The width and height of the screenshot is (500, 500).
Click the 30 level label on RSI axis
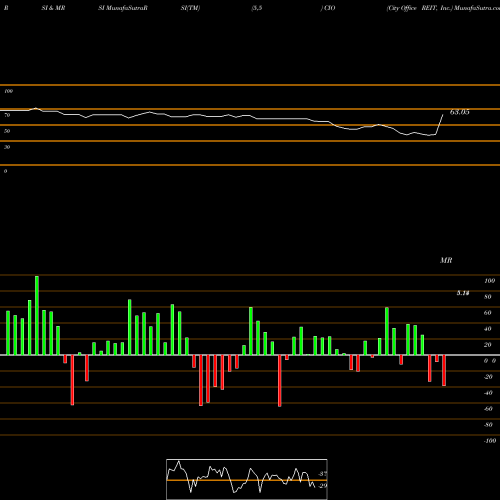pos(7,147)
